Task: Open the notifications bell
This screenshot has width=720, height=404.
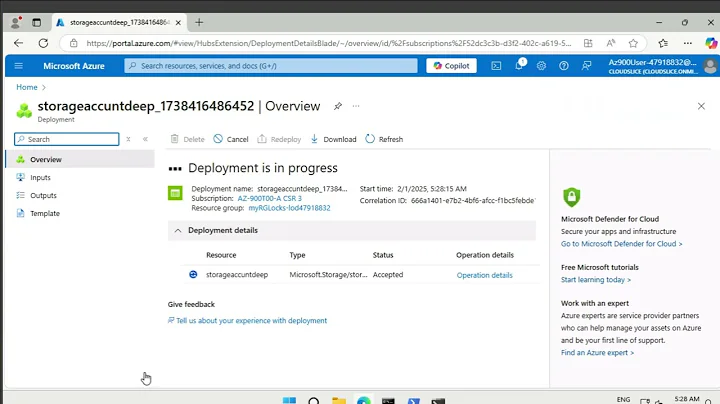Action: [519, 65]
